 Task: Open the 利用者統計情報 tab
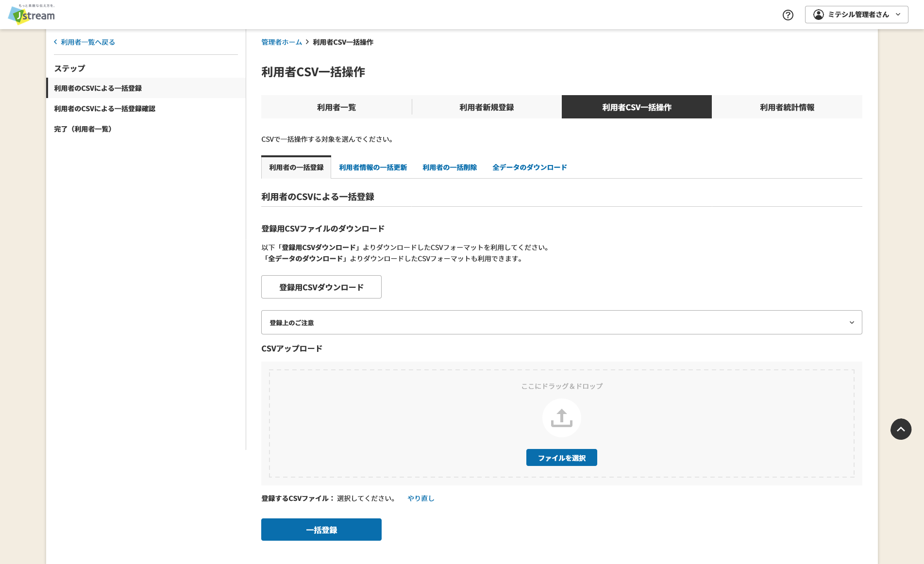click(787, 107)
